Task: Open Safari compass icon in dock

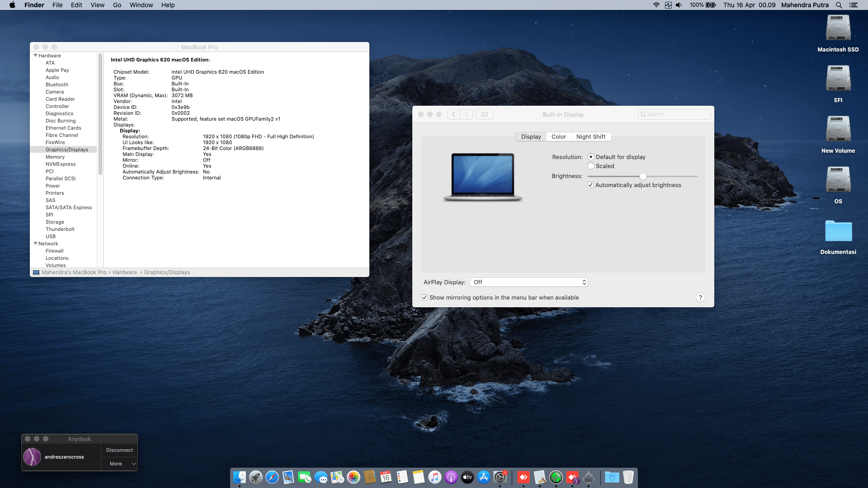Action: 272,477
